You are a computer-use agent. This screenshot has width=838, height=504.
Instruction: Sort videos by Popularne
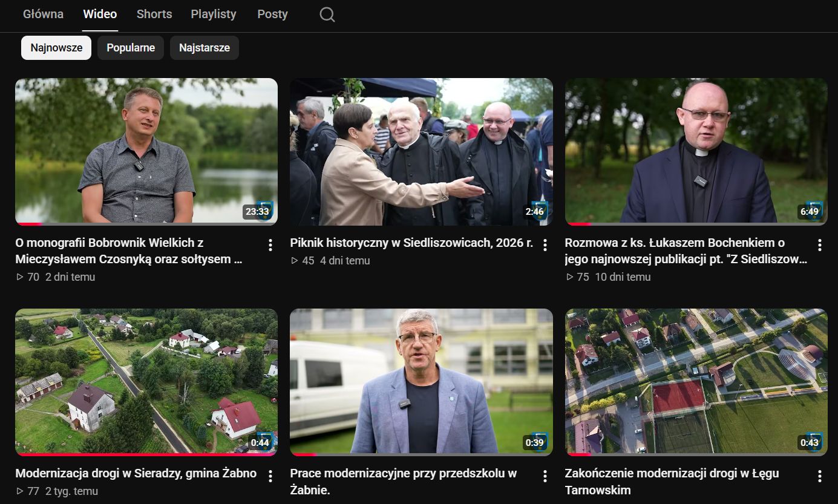131,48
